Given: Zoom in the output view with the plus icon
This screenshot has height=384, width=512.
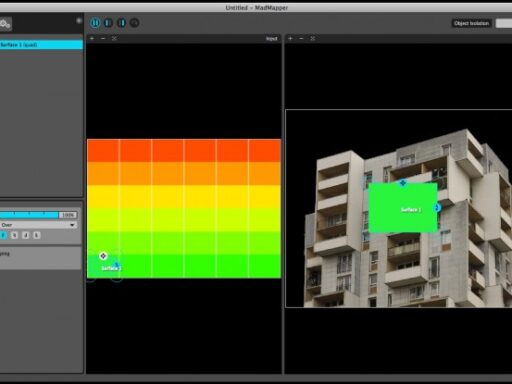Looking at the screenshot, I should [290, 38].
